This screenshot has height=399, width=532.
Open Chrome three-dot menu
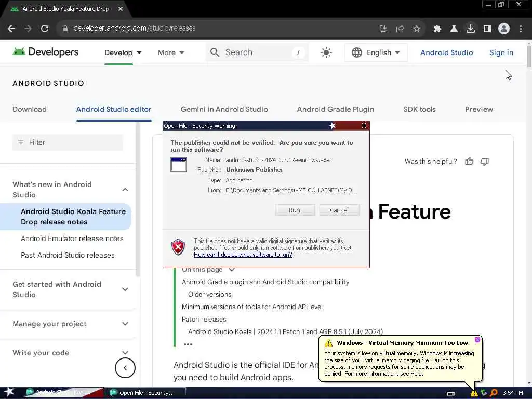pyautogui.click(x=521, y=29)
